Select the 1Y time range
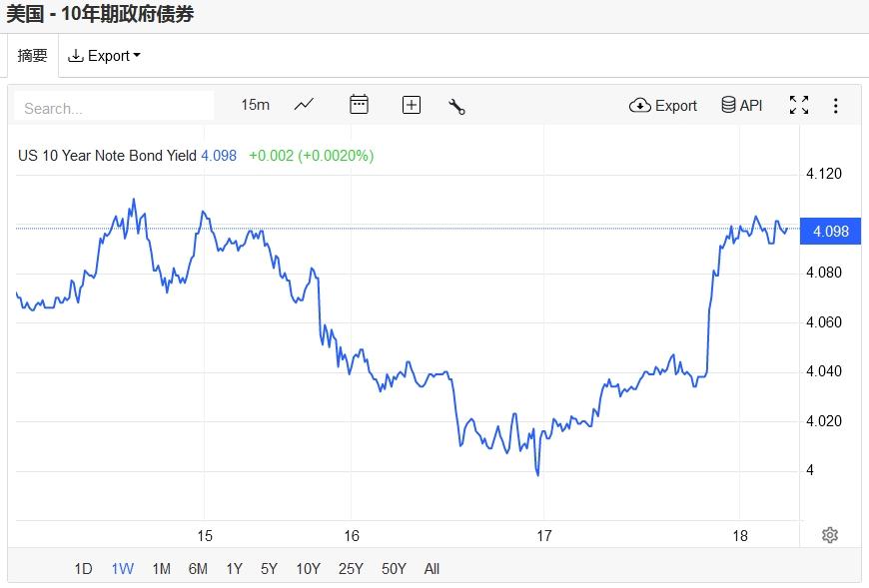 tap(234, 569)
